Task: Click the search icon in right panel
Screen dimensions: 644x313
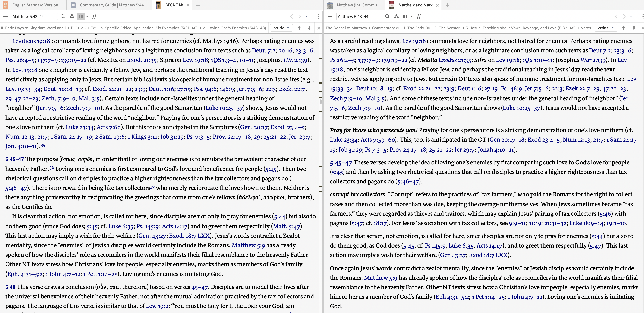Action: coord(387,16)
